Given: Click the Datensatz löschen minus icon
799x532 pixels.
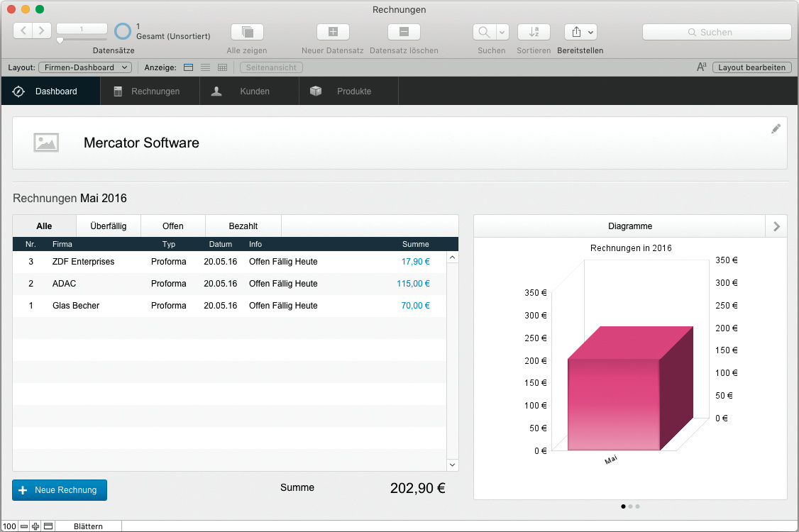Looking at the screenshot, I should coord(404,32).
